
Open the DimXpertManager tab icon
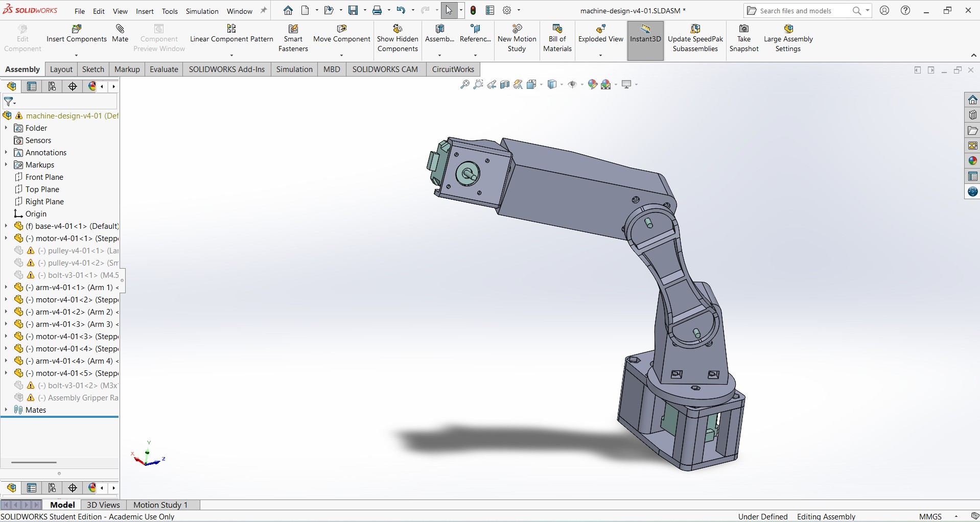click(73, 86)
